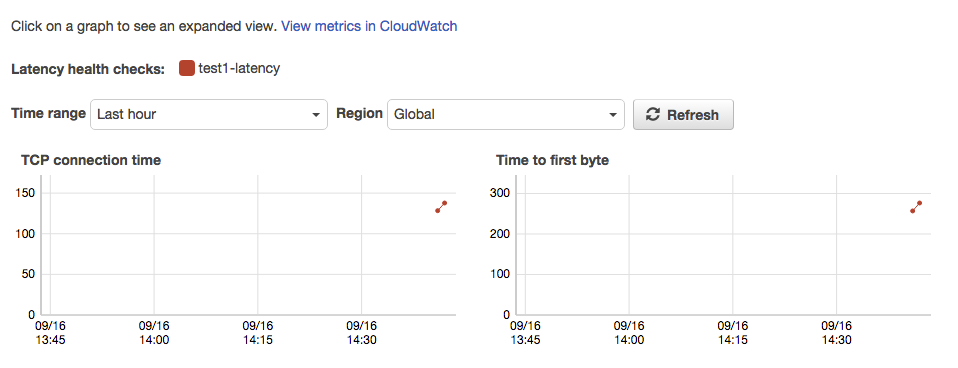Open the Region dropdown showing Global

click(506, 114)
